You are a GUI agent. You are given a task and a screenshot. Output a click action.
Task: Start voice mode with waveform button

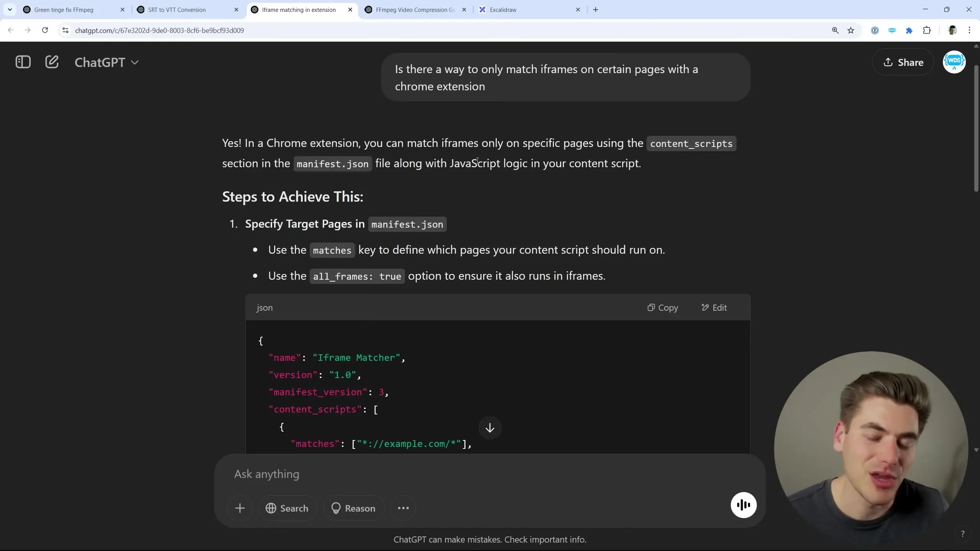(743, 505)
